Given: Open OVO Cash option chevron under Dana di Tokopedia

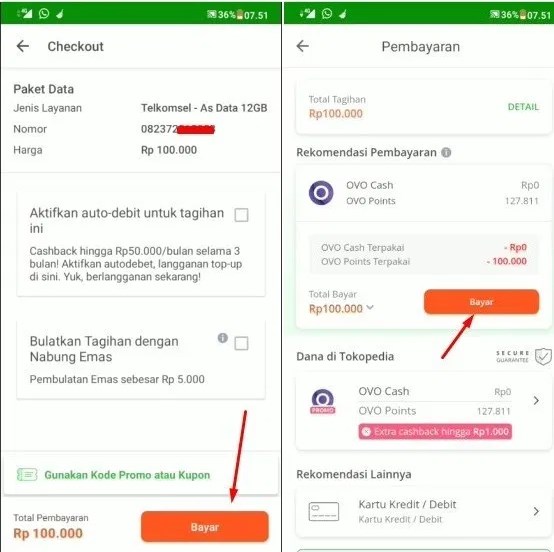Looking at the screenshot, I should pos(536,400).
